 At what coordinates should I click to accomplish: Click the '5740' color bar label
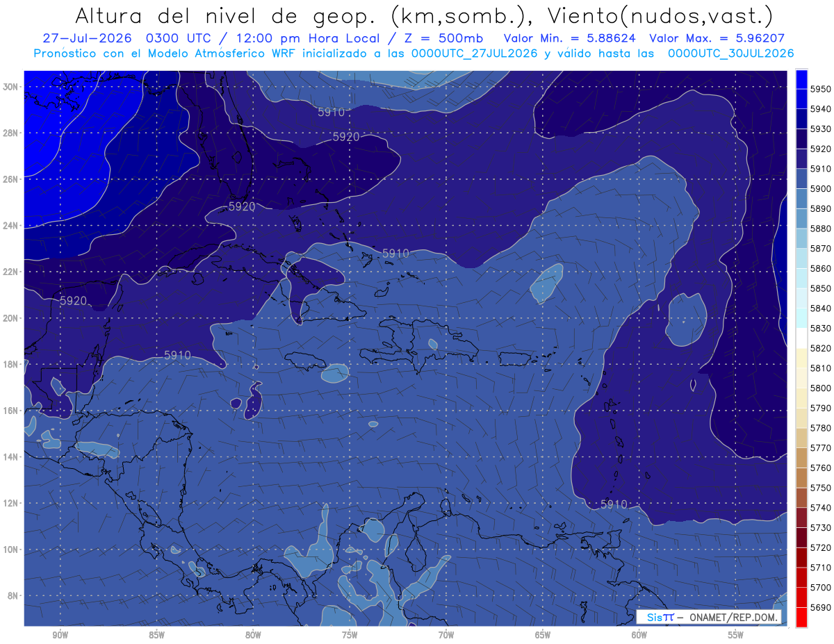(x=821, y=508)
